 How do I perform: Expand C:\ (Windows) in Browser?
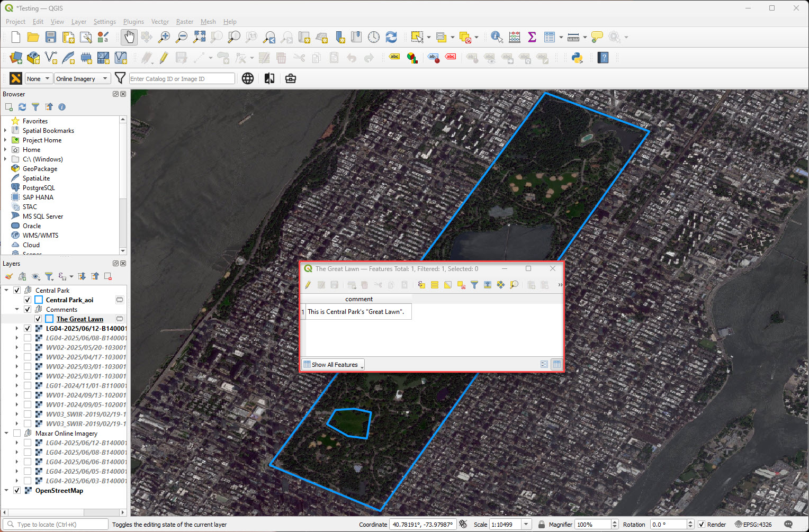(x=5, y=159)
